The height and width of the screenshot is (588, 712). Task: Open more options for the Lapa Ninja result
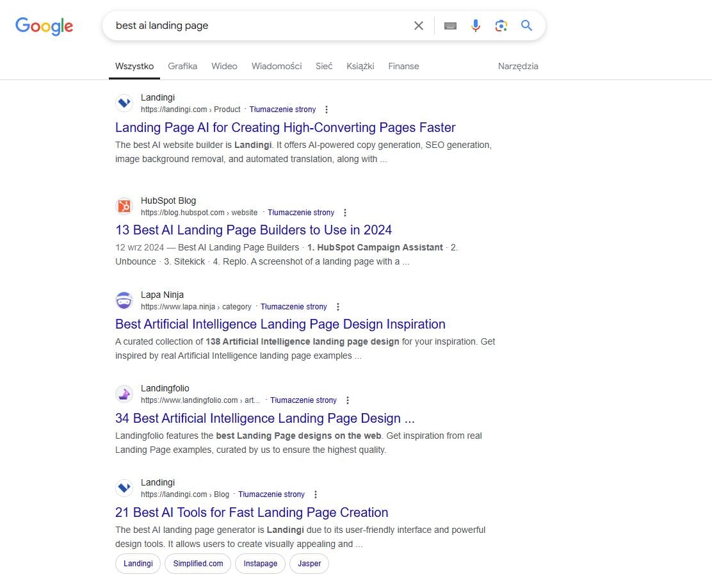point(338,307)
